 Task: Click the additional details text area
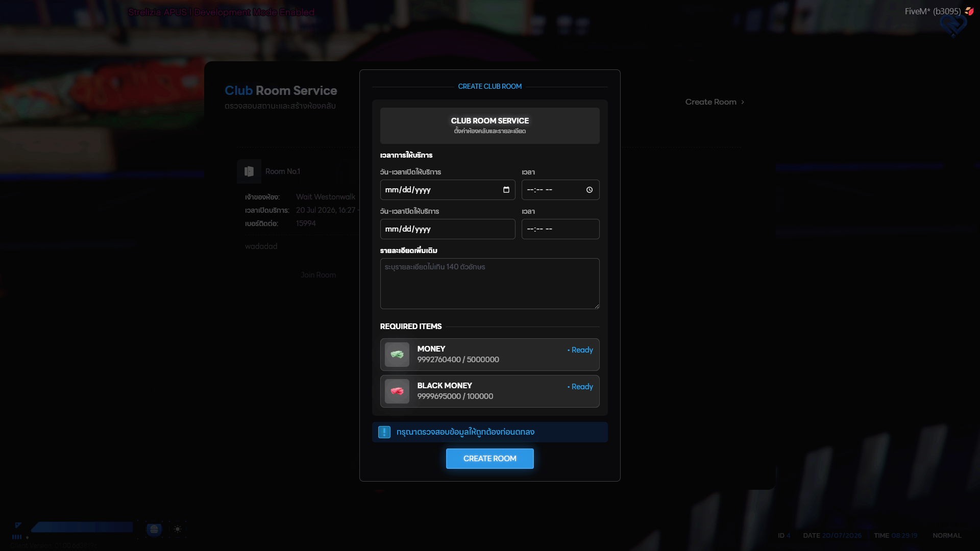490,284
